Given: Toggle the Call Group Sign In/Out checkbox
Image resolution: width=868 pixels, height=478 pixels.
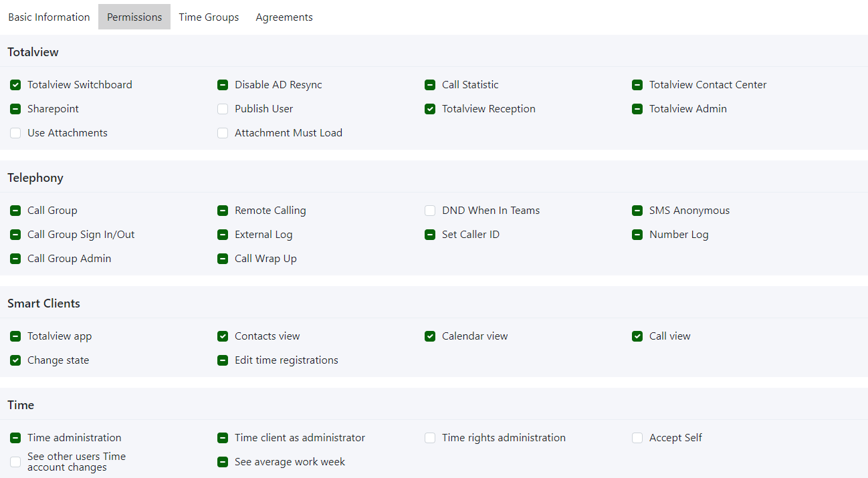Looking at the screenshot, I should [x=15, y=235].
